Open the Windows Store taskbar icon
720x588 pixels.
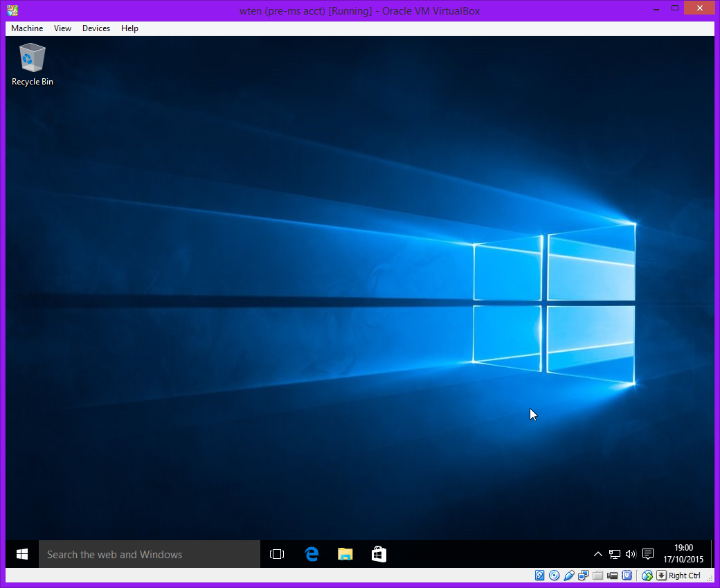[x=379, y=554]
